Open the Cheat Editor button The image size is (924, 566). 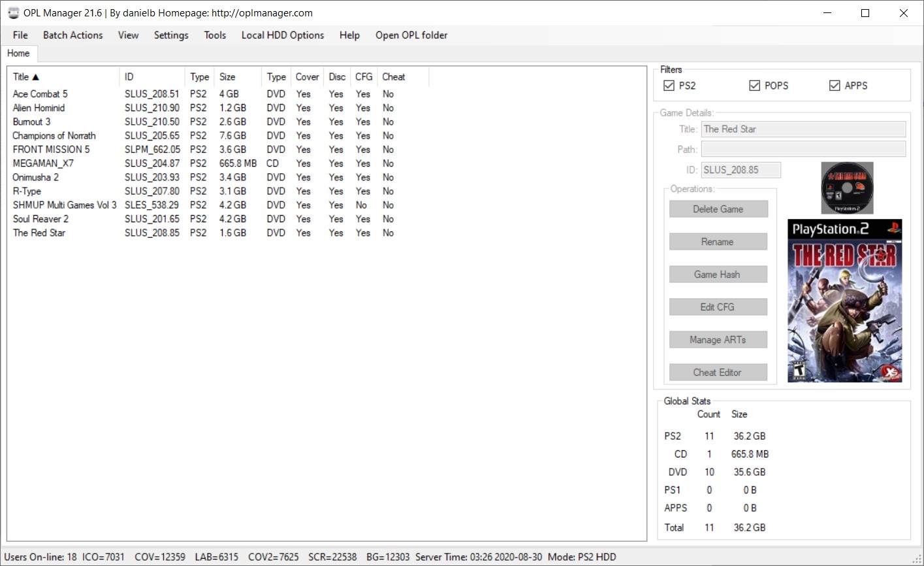[x=718, y=373]
